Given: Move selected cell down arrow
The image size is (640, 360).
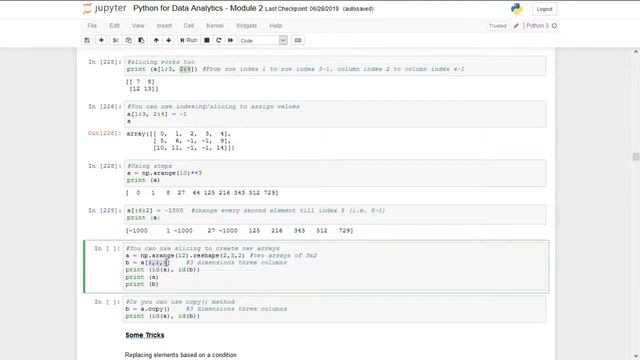Looking at the screenshot, I should (169, 40).
